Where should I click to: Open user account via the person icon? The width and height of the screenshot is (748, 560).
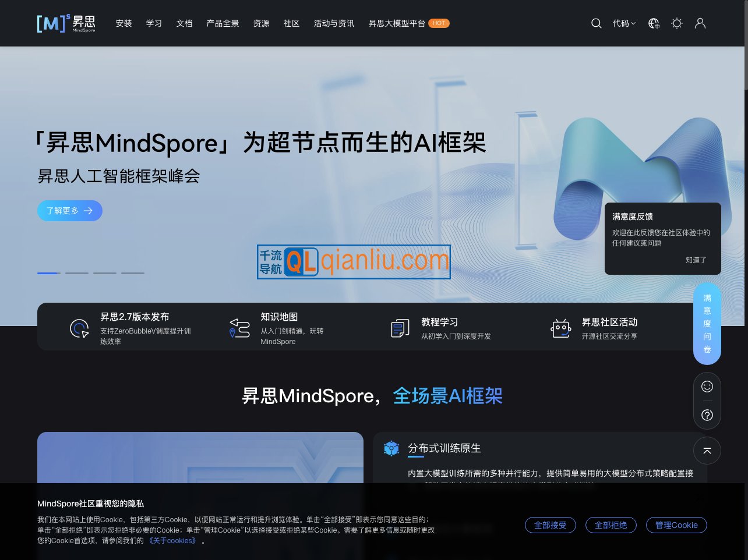(700, 23)
